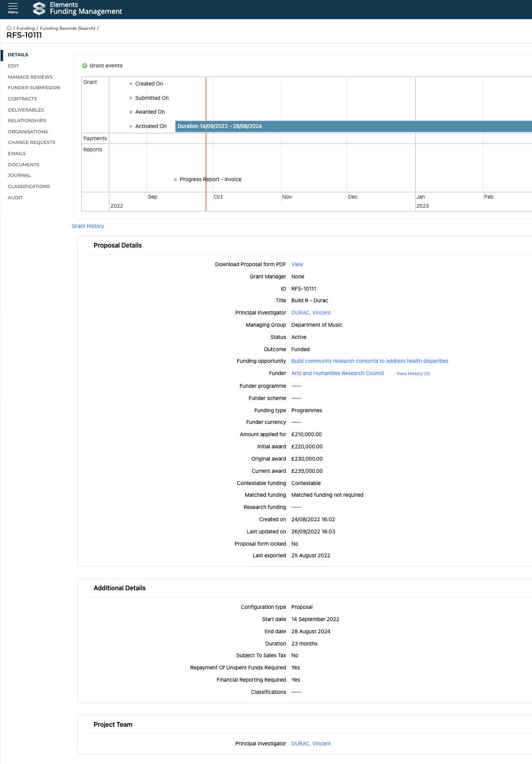Viewport: 532px width, 764px height.
Task: Click the home breadcrumb icon
Action: point(9,28)
